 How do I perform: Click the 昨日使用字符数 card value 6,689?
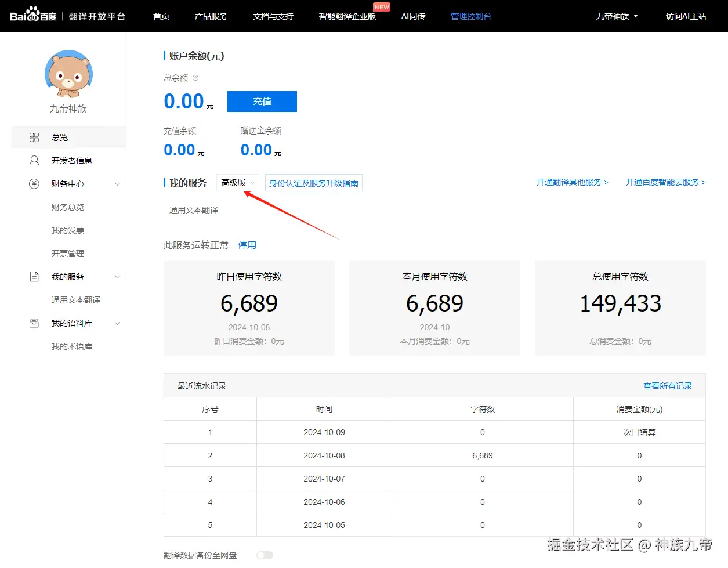pyautogui.click(x=249, y=303)
